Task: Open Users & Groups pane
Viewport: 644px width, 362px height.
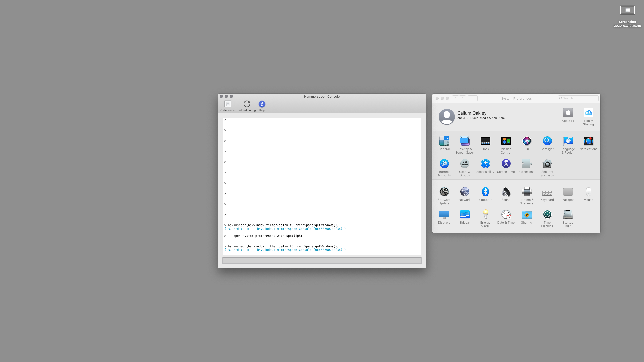Action: tap(465, 168)
